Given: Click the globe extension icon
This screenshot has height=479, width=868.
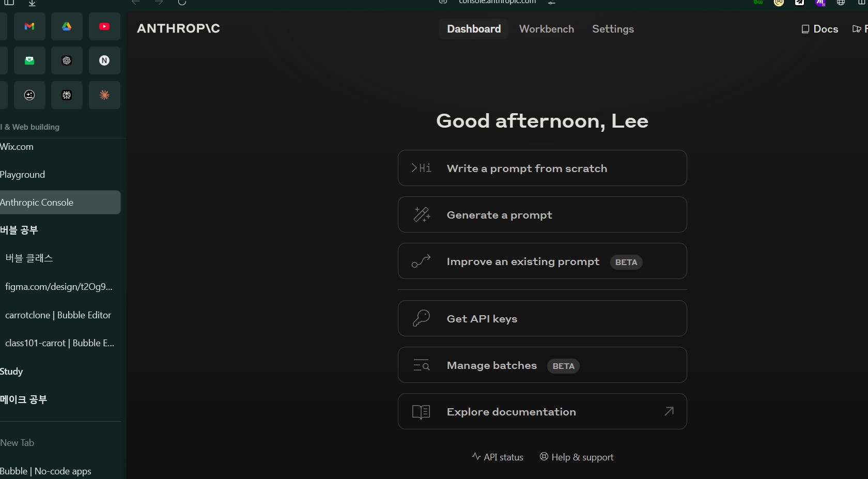Looking at the screenshot, I should coord(841,2).
